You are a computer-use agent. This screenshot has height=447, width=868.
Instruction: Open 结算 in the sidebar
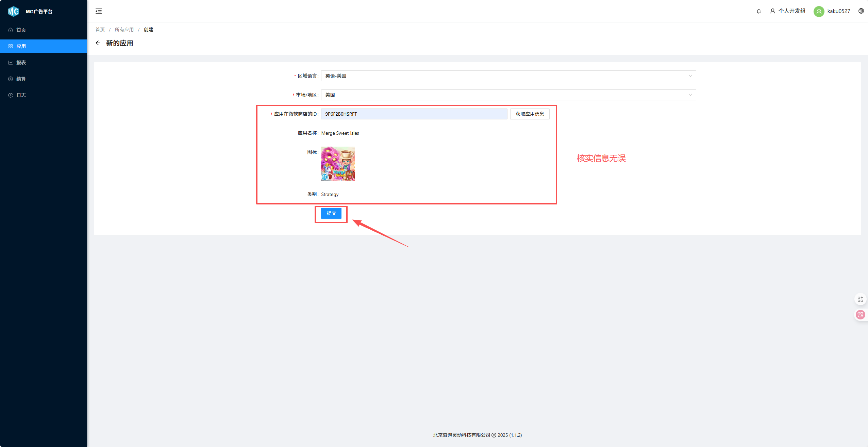point(21,79)
